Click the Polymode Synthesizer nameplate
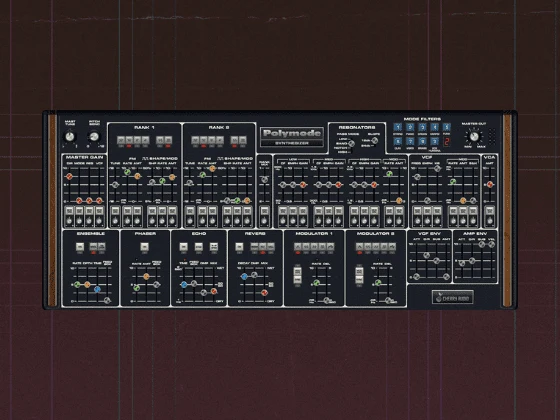 coord(292,137)
